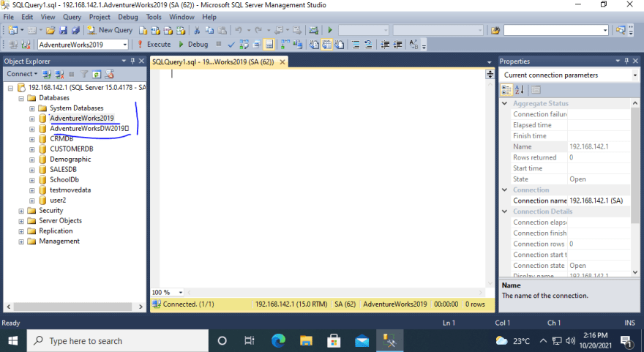Image resolution: width=644 pixels, height=352 pixels.
Task: Open the Current connection parameters dropdown
Action: (635, 75)
